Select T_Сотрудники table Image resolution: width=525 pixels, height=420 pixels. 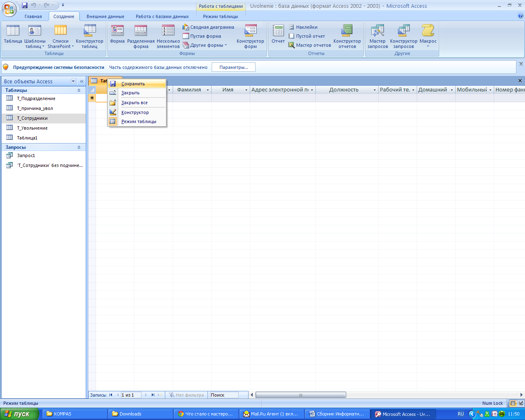(44, 118)
